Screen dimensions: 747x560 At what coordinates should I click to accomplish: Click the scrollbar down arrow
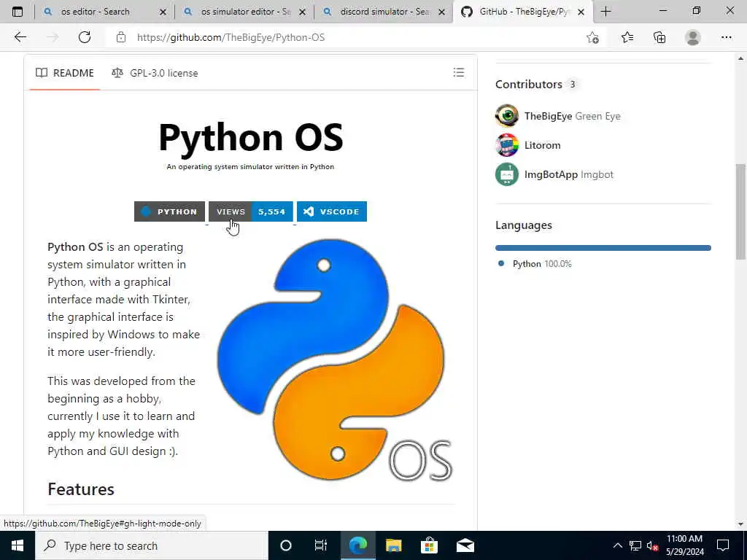(740, 524)
